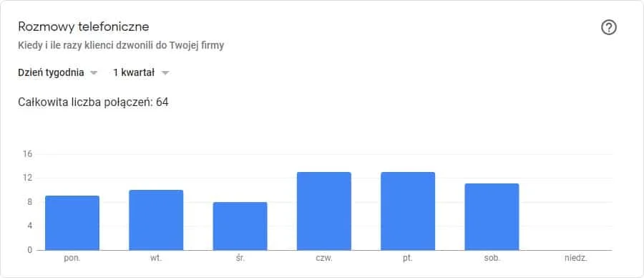Select the sob. bar in chart
This screenshot has width=644, height=278.
pyautogui.click(x=492, y=216)
